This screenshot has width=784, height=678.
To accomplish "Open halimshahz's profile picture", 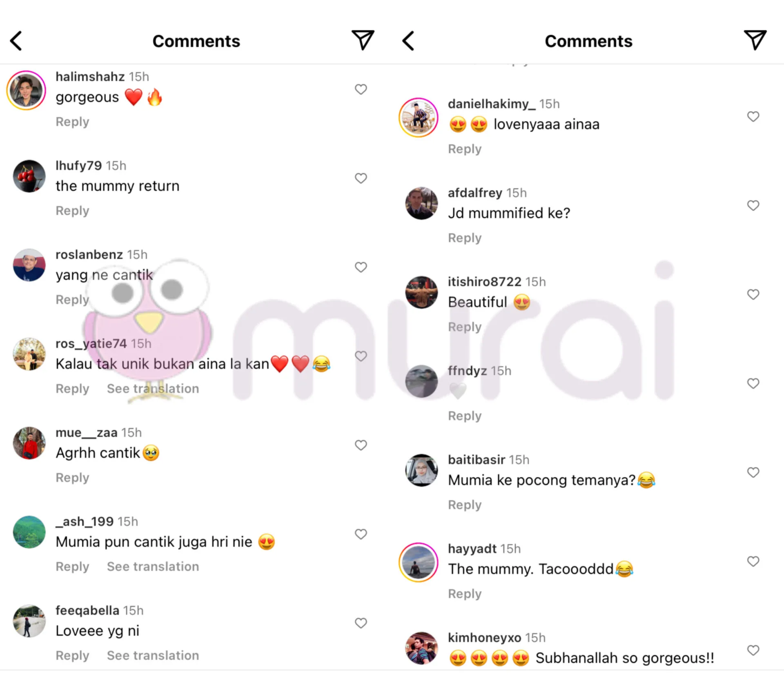I will coord(26,90).
